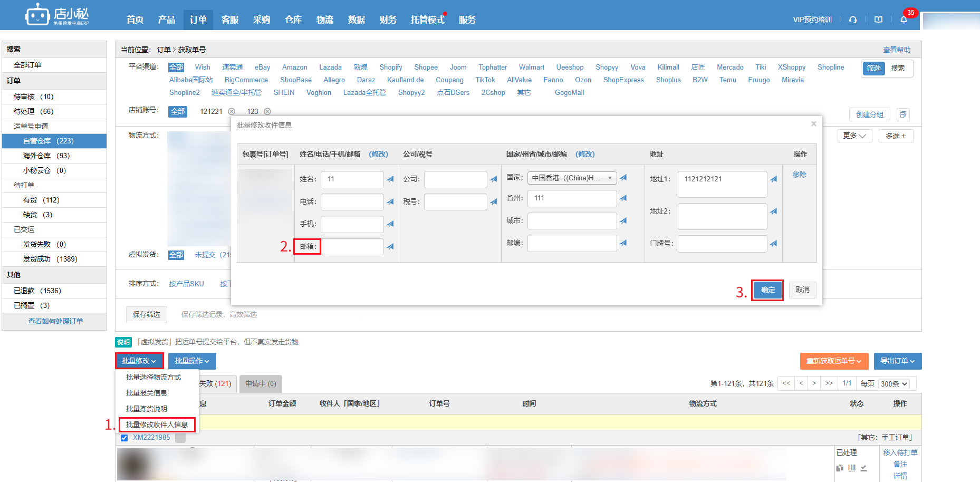Click the paper-plane icon beside 省/州 field

pyautogui.click(x=623, y=198)
